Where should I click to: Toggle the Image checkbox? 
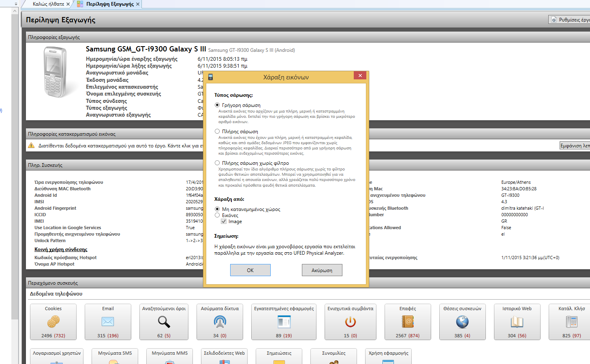224,221
